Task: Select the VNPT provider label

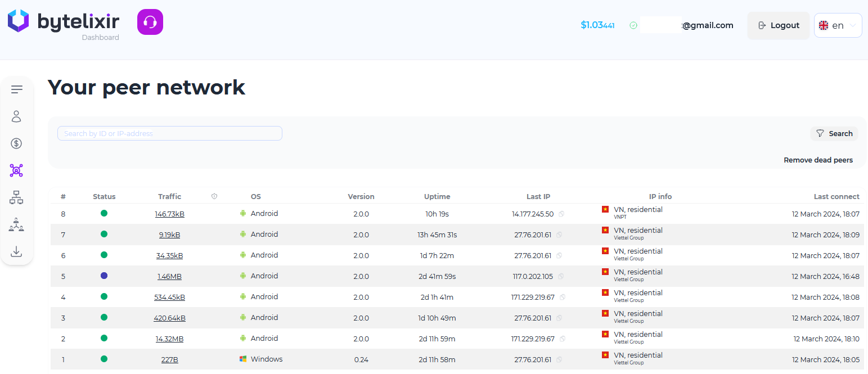Action: 620,217
